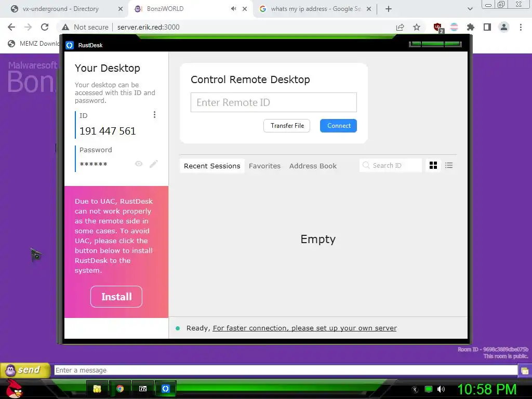Click the Not secure warning icon
The image size is (532, 399).
pos(65,27)
